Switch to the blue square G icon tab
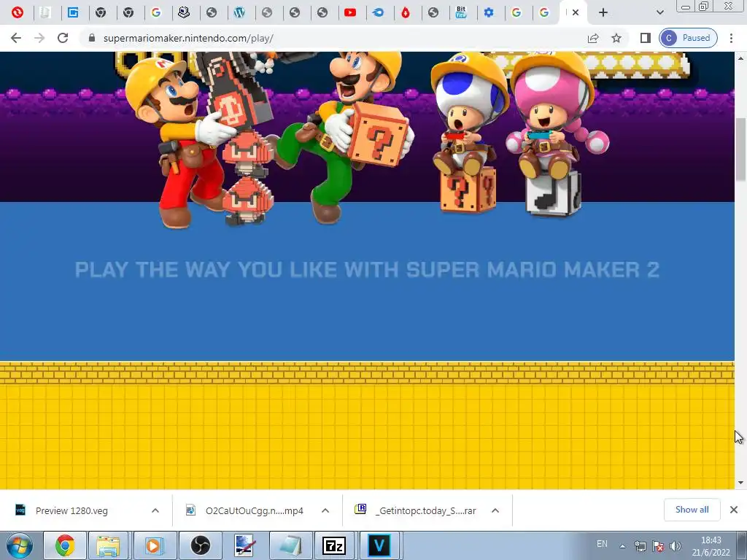The width and height of the screenshot is (747, 560). (x=73, y=13)
